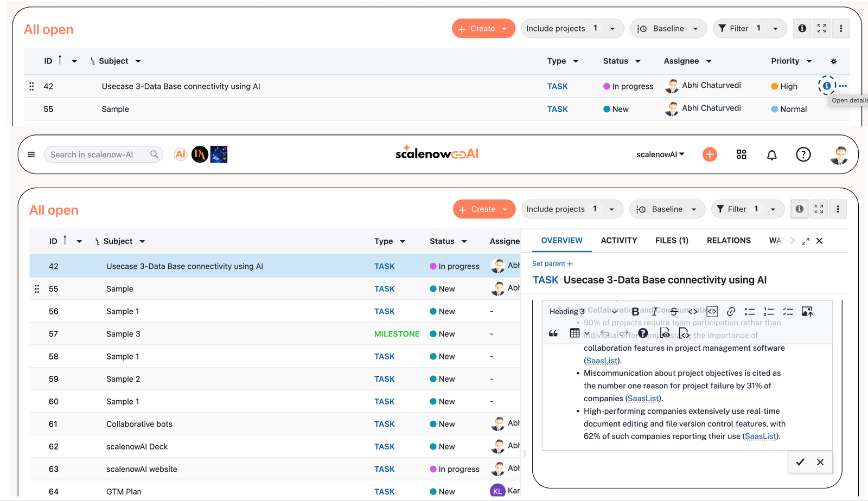Open Status column menu in lower table
The image size is (868, 501).
(464, 241)
